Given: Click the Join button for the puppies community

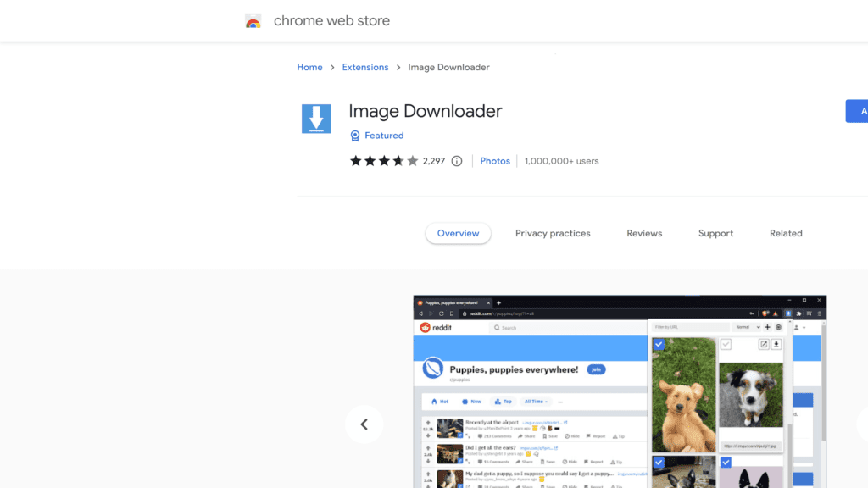Looking at the screenshot, I should click(x=596, y=369).
